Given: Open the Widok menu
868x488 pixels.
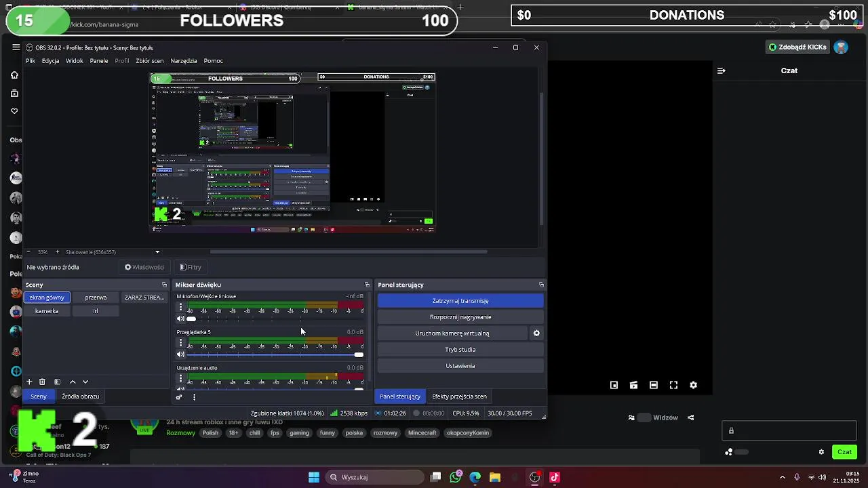Looking at the screenshot, I should 75,61.
